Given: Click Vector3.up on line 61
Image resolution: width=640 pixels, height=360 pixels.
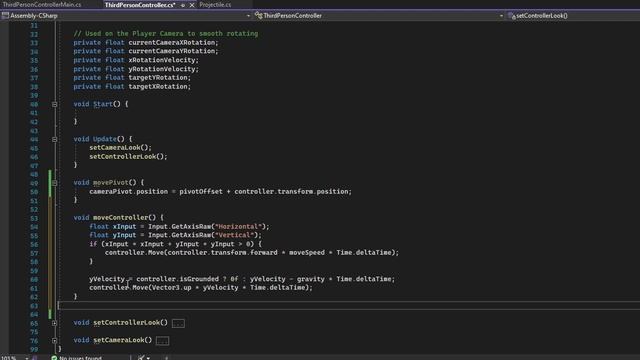Looking at the screenshot, I should (171, 288).
